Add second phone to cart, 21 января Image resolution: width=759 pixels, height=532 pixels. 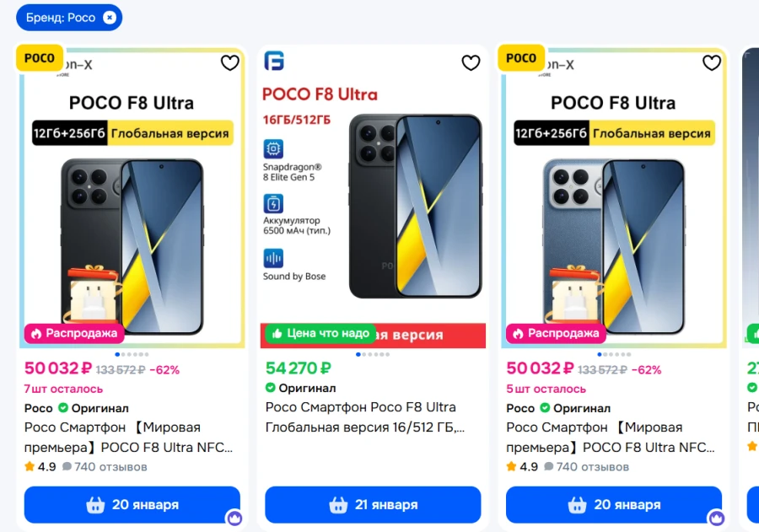[x=373, y=505]
